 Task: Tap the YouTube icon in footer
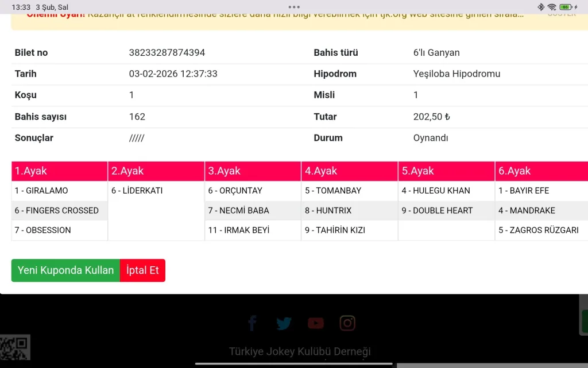tap(315, 323)
